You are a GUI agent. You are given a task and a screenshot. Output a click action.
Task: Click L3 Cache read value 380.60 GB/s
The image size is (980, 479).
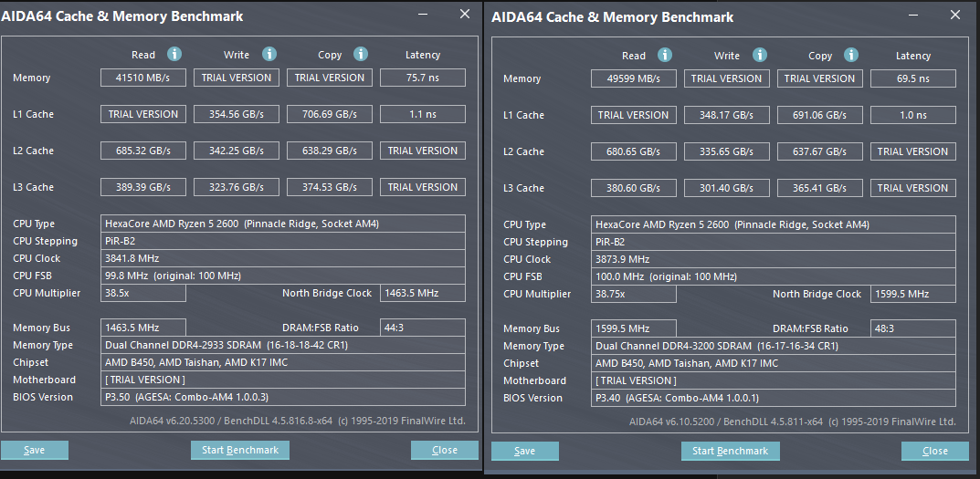coord(634,188)
